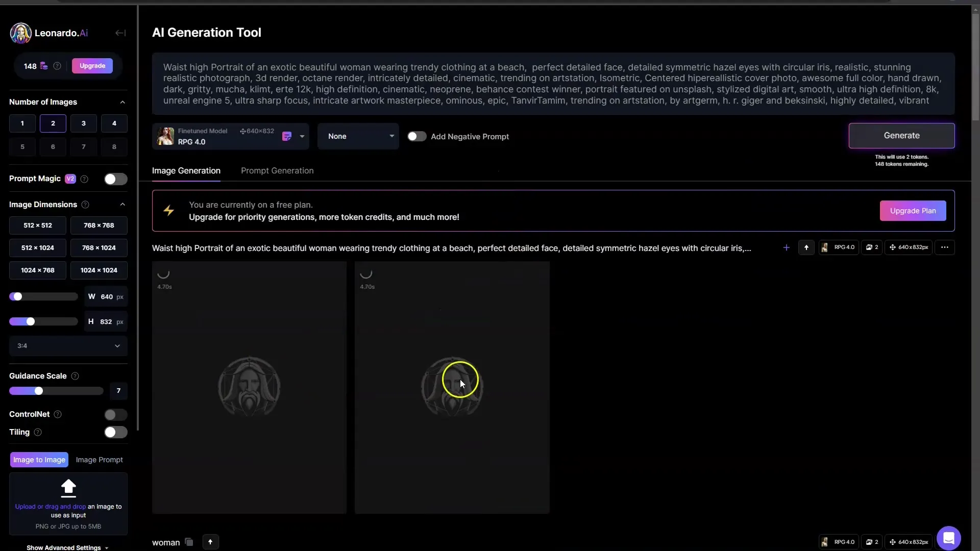This screenshot has height=551, width=980.
Task: Expand the Number of Images panel
Action: coord(122,102)
